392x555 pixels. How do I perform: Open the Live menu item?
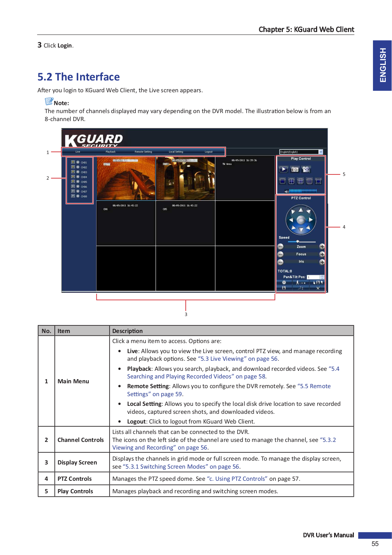point(78,152)
